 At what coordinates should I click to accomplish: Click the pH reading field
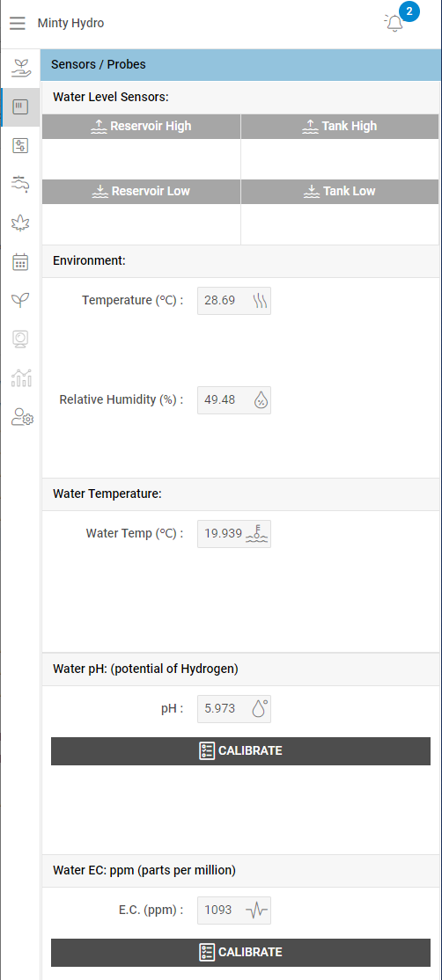click(x=234, y=709)
